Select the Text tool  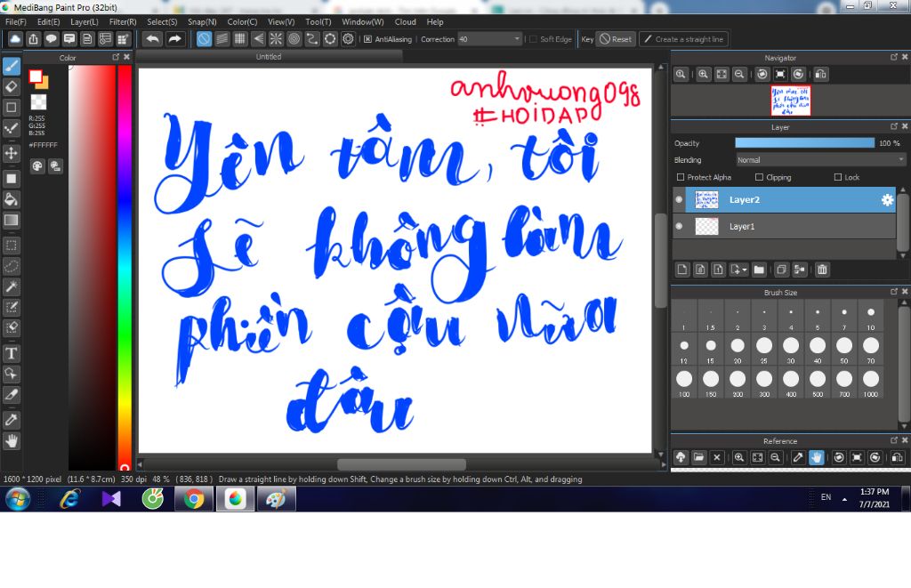click(11, 353)
